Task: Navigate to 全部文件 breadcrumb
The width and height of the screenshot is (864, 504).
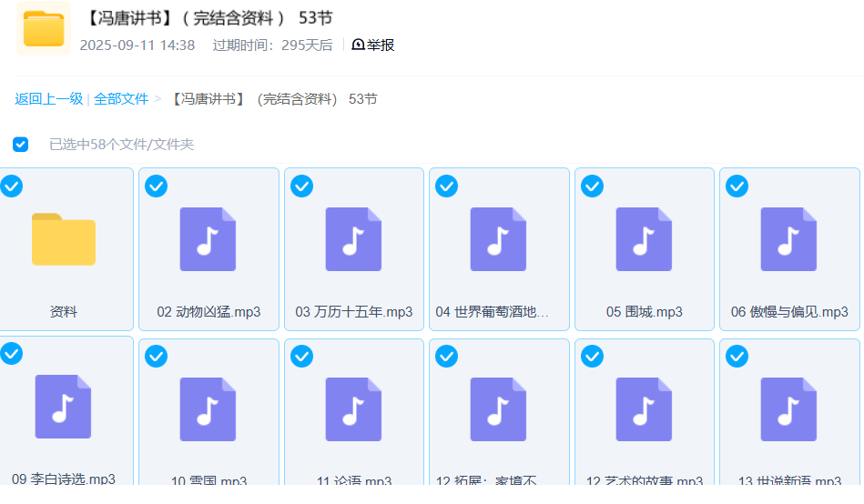Action: coord(121,99)
